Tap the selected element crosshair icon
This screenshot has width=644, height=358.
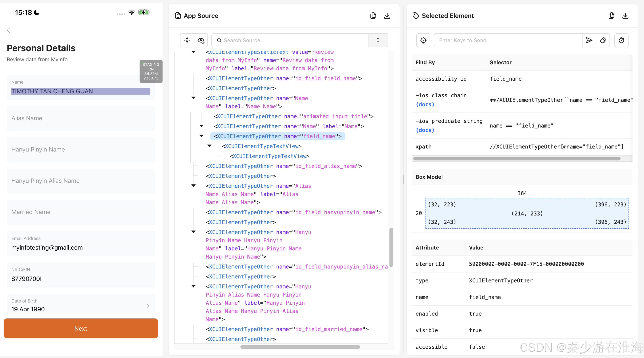pos(423,40)
